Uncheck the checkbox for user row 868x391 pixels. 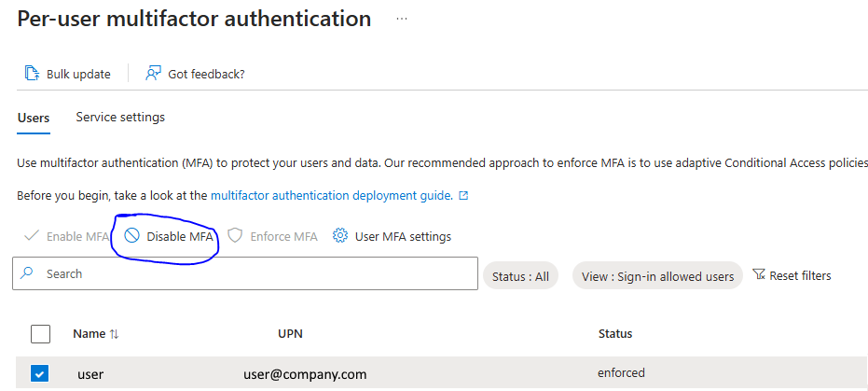tap(39, 374)
